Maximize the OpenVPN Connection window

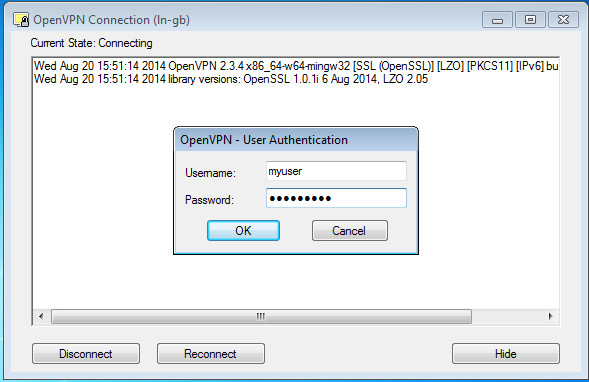530,20
